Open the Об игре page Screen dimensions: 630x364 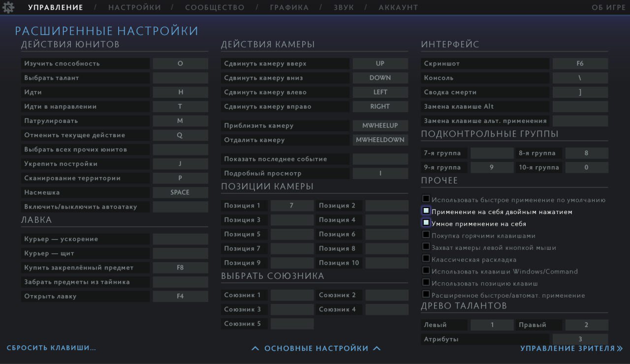(608, 7)
